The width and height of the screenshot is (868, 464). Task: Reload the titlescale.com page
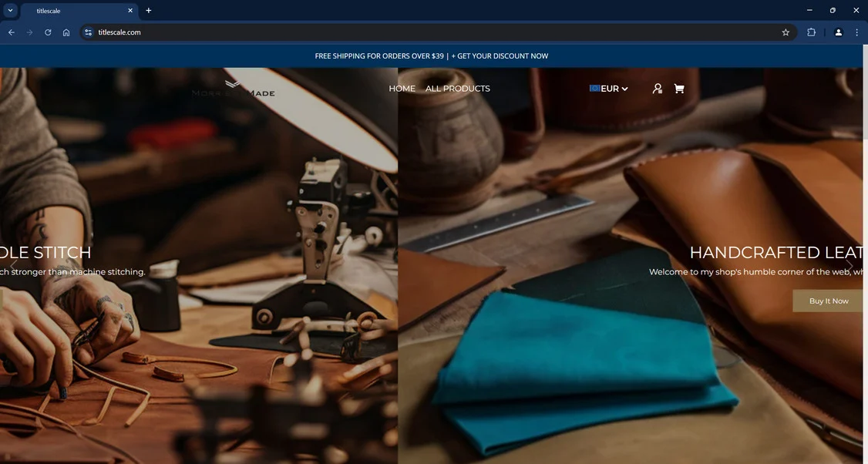tap(48, 32)
